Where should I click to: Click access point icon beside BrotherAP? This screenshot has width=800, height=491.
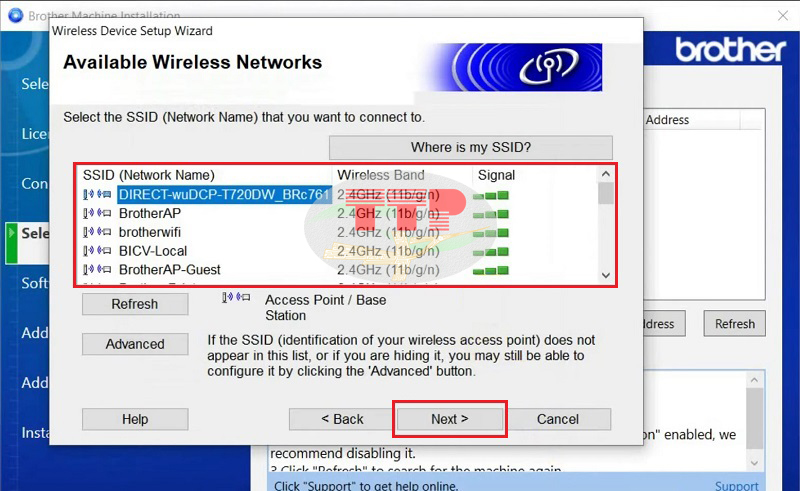click(x=97, y=213)
